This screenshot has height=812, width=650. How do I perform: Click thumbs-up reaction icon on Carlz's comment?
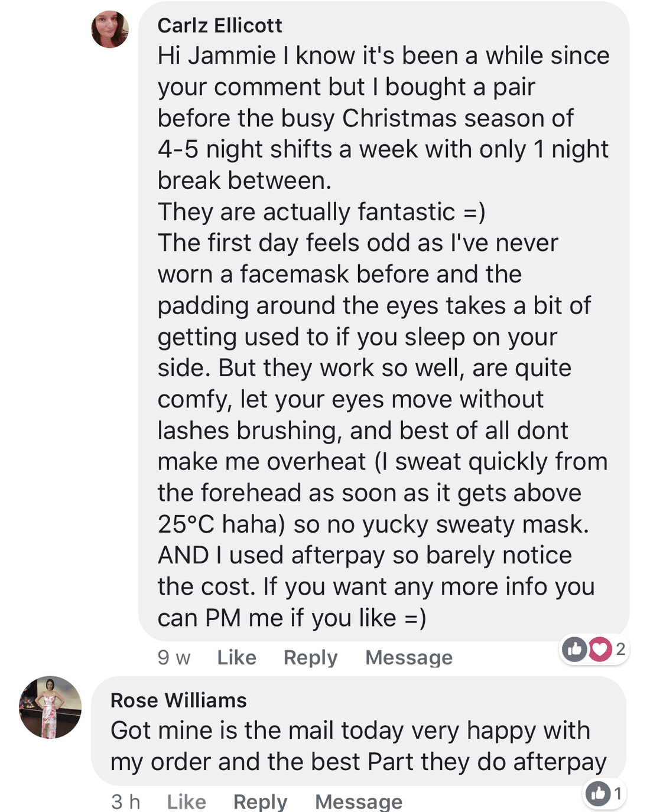tap(574, 650)
